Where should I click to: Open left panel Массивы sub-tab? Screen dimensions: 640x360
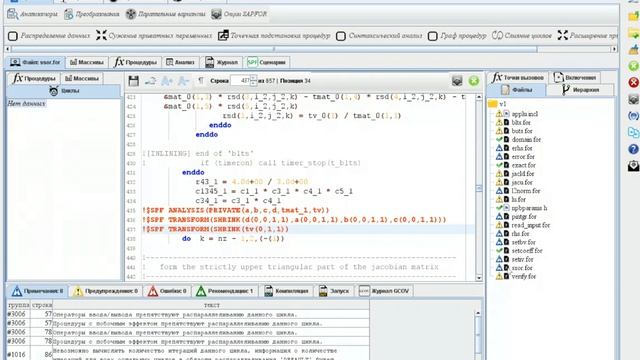click(82, 78)
